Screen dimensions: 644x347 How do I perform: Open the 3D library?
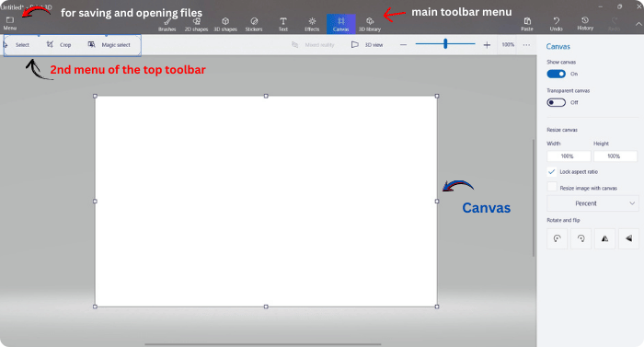click(x=370, y=24)
